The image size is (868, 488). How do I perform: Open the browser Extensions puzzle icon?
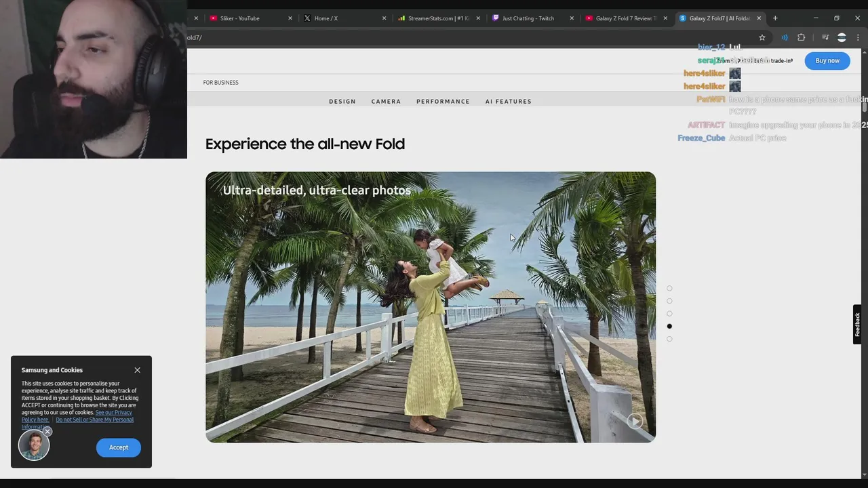click(802, 37)
